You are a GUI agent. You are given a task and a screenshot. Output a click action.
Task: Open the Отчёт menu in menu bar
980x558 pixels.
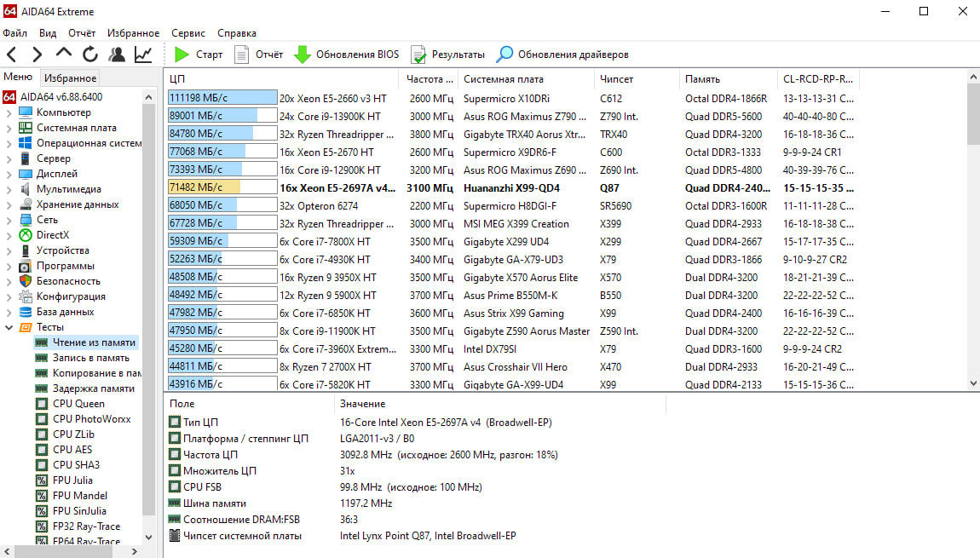point(82,33)
